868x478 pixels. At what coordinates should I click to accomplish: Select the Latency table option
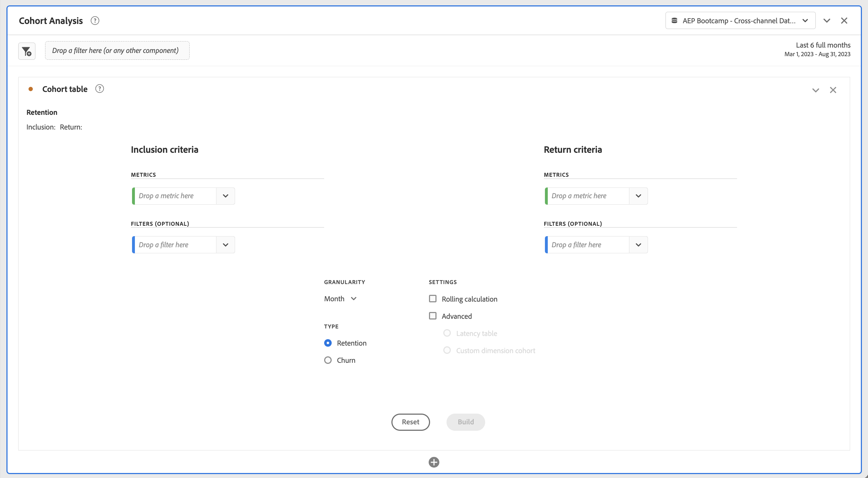(447, 333)
